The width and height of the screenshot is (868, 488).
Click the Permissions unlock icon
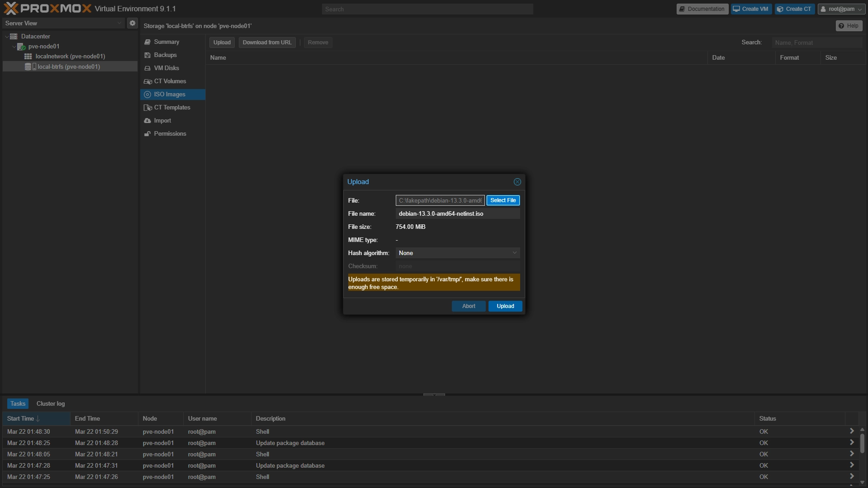pyautogui.click(x=147, y=134)
